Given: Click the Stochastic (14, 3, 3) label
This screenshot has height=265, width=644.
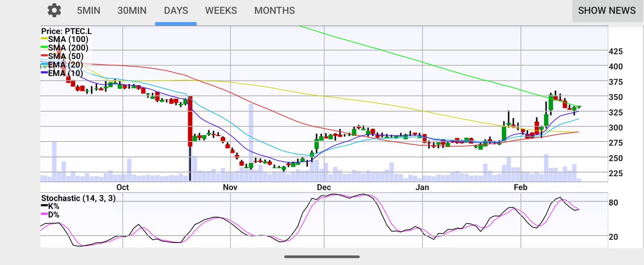Looking at the screenshot, I should [x=78, y=198].
